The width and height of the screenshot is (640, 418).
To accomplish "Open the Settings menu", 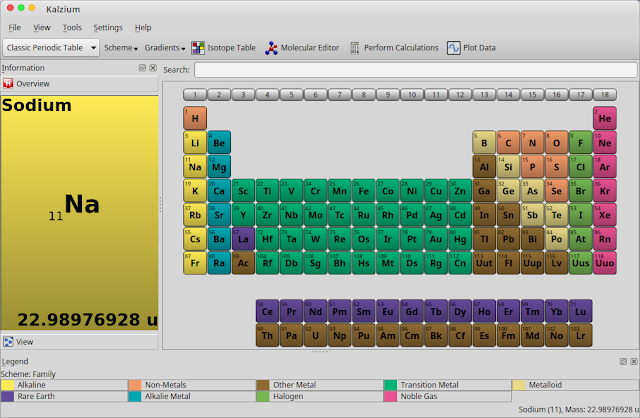I will pyautogui.click(x=108, y=27).
